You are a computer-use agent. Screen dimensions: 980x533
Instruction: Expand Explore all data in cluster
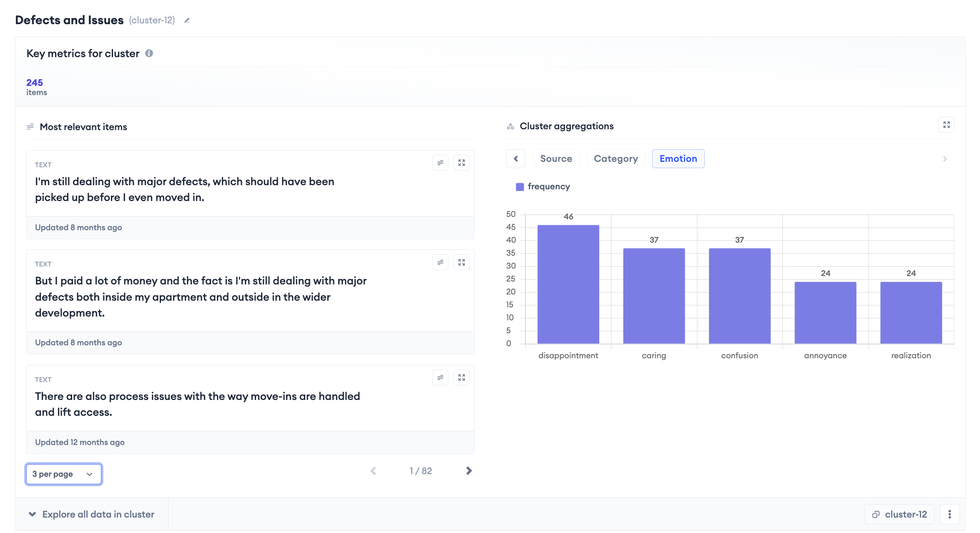pos(92,514)
